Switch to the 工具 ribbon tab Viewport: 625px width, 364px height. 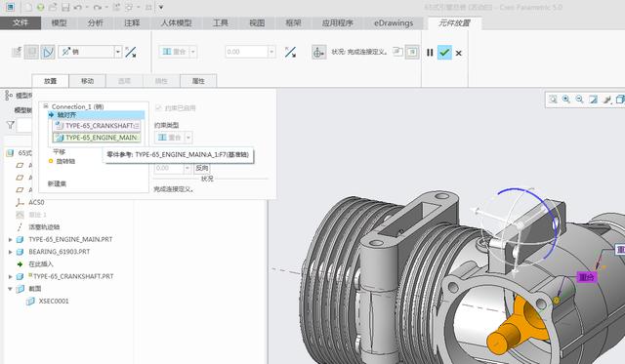221,23
